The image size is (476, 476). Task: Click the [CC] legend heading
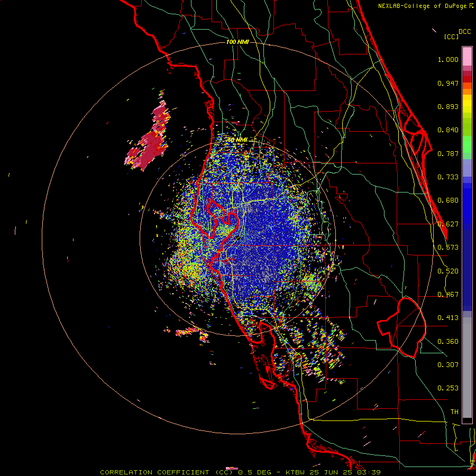click(451, 36)
